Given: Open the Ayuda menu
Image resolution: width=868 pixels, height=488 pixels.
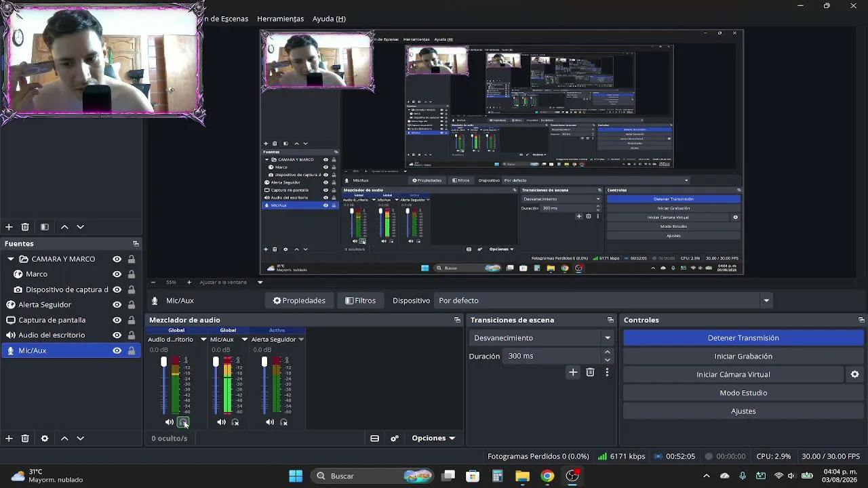Looking at the screenshot, I should click(x=329, y=19).
